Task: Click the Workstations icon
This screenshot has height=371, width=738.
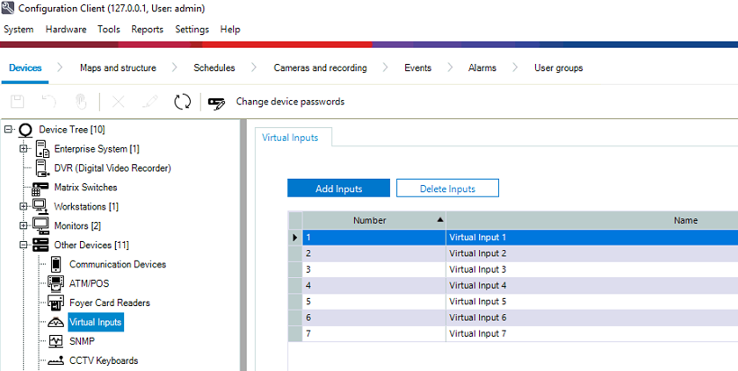Action: (x=40, y=207)
